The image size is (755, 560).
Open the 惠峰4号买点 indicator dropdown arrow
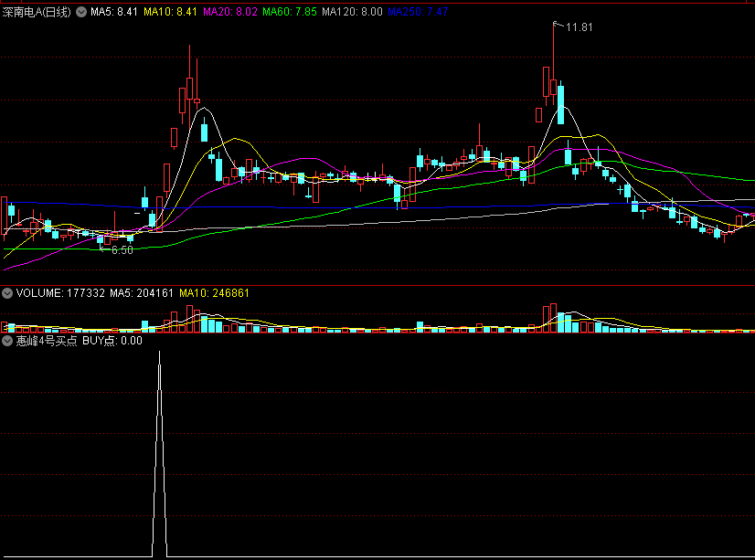pyautogui.click(x=7, y=341)
